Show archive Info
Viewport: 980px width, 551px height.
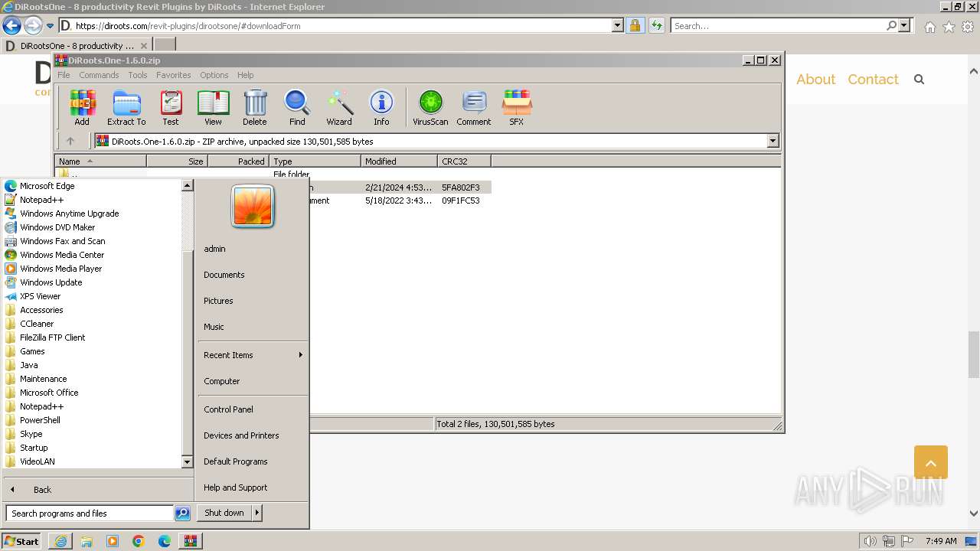(381, 108)
